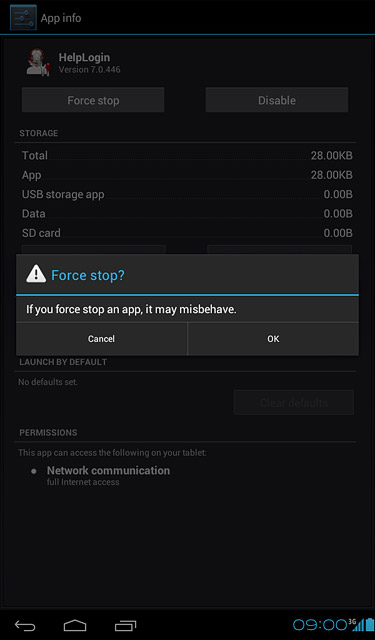Tap the Android home navigation icon
Viewport: 375px width, 640px height.
75,625
